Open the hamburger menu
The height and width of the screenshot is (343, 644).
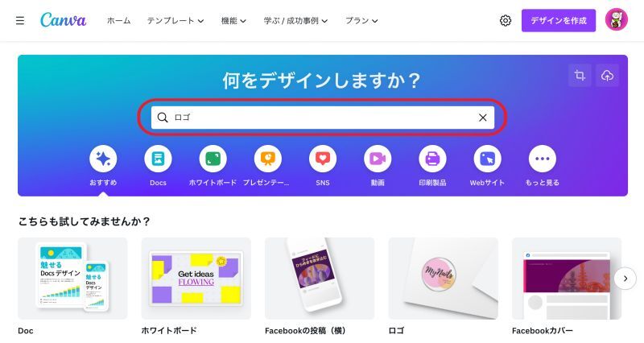click(19, 21)
